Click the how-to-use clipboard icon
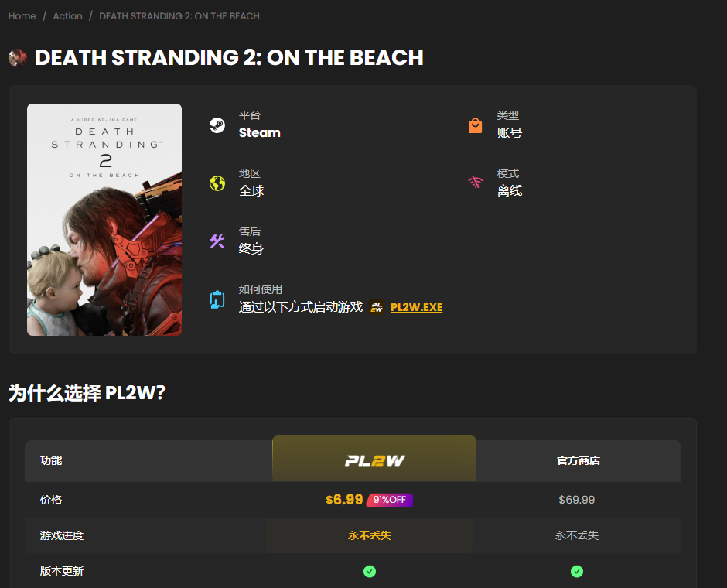Image resolution: width=727 pixels, height=588 pixels. [x=217, y=299]
